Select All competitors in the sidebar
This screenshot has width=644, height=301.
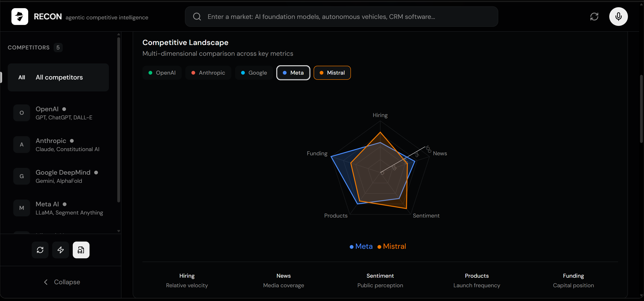pos(58,77)
